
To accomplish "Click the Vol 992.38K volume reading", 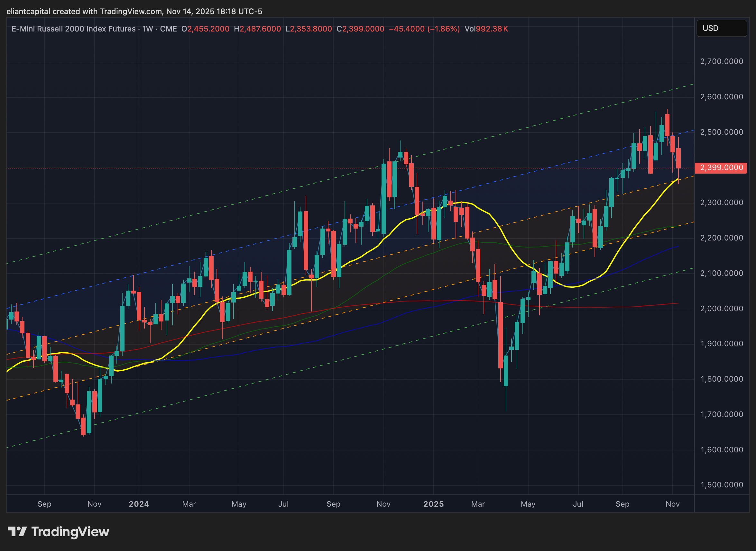I will point(486,29).
